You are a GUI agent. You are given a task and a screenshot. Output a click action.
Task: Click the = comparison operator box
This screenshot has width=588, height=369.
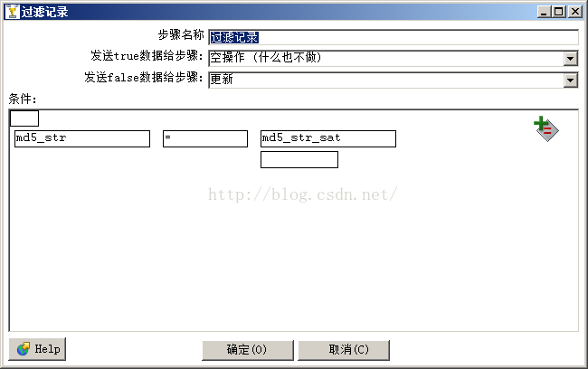tap(205, 138)
